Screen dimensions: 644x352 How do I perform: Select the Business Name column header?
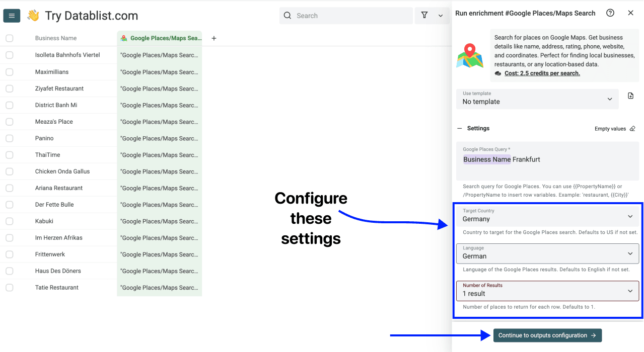click(55, 38)
